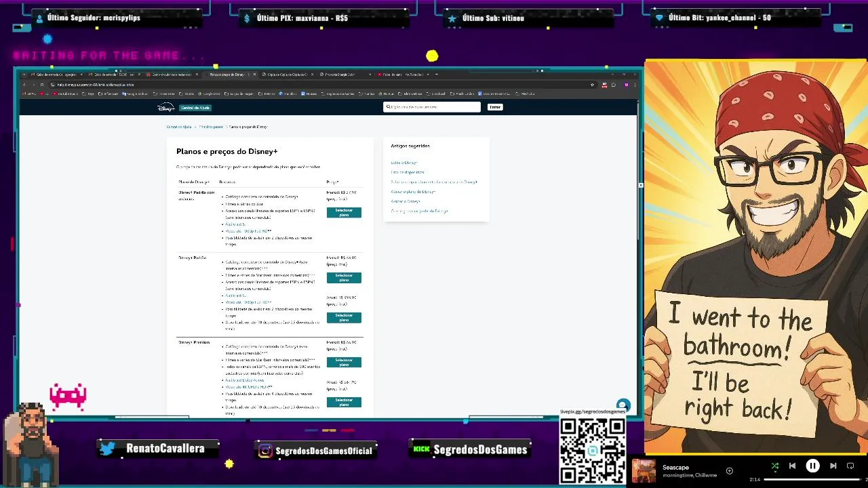Image resolution: width=868 pixels, height=488 pixels.
Task: Click the browser back arrow
Action: coord(24,85)
